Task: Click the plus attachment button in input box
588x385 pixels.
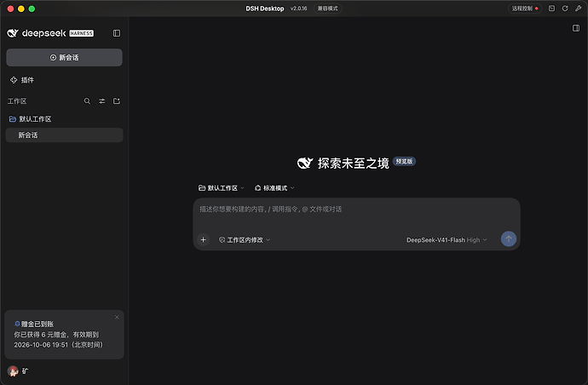Action: pyautogui.click(x=204, y=239)
